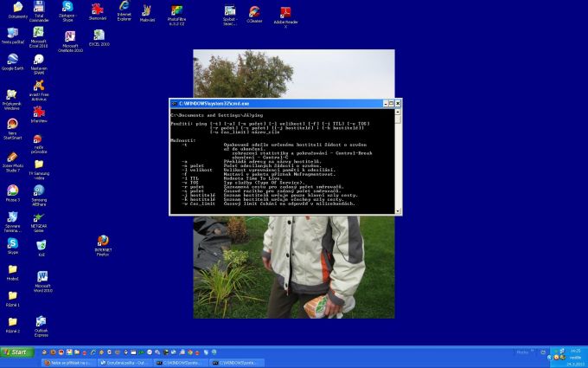Open the EXCEL 2010 file icon
Screen dimensions: 588x368
click(99, 35)
